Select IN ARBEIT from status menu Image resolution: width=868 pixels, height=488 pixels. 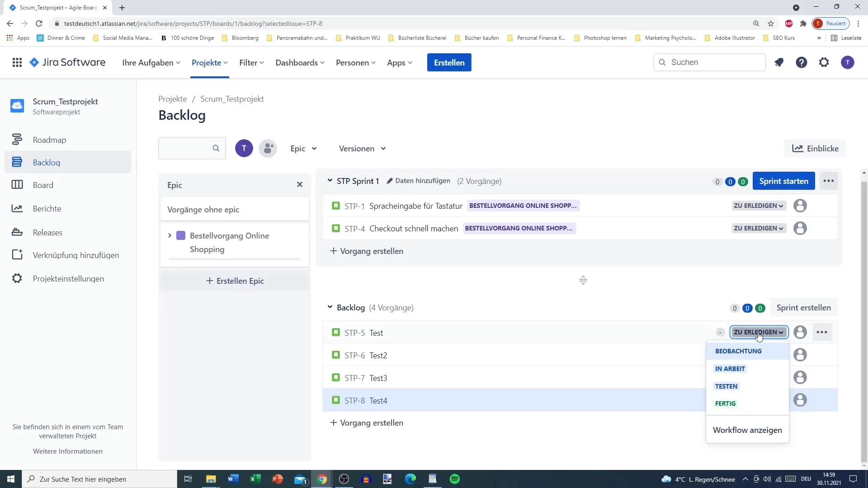click(730, 368)
